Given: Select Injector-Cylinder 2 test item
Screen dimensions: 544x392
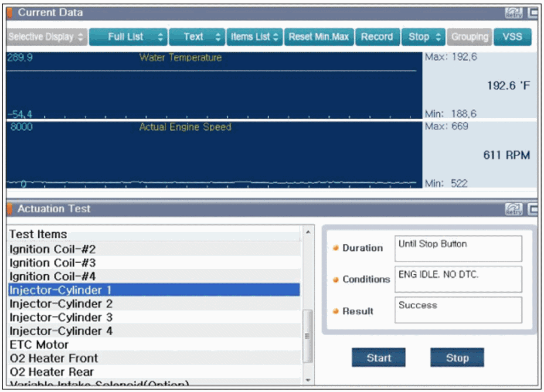Looking at the screenshot, I should 154,304.
